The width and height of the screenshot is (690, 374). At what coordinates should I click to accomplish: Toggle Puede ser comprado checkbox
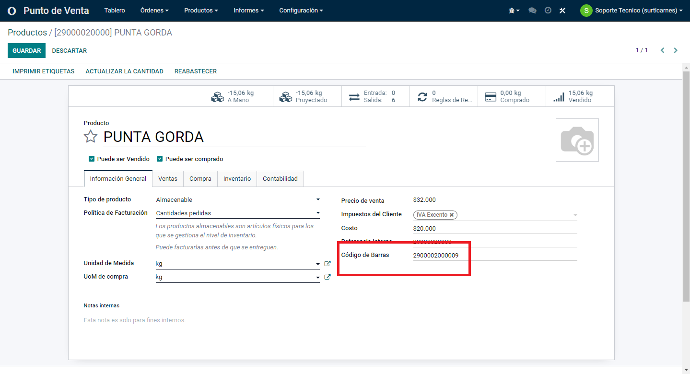pyautogui.click(x=160, y=159)
